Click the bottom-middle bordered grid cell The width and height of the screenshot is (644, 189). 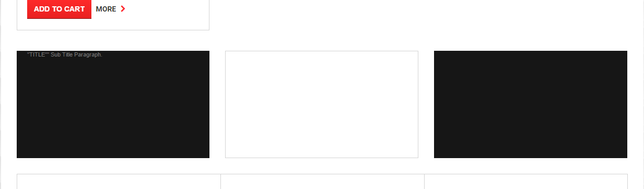click(x=322, y=182)
